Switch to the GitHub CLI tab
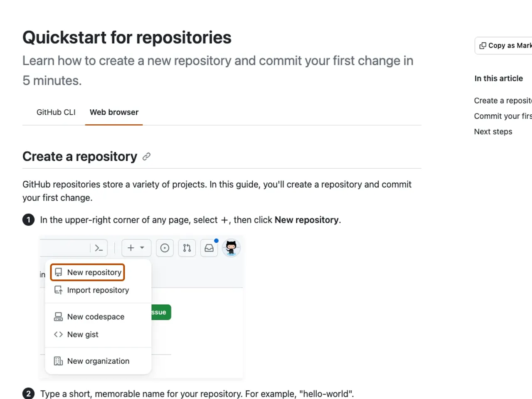Viewport: 532px width, 399px height. click(56, 112)
